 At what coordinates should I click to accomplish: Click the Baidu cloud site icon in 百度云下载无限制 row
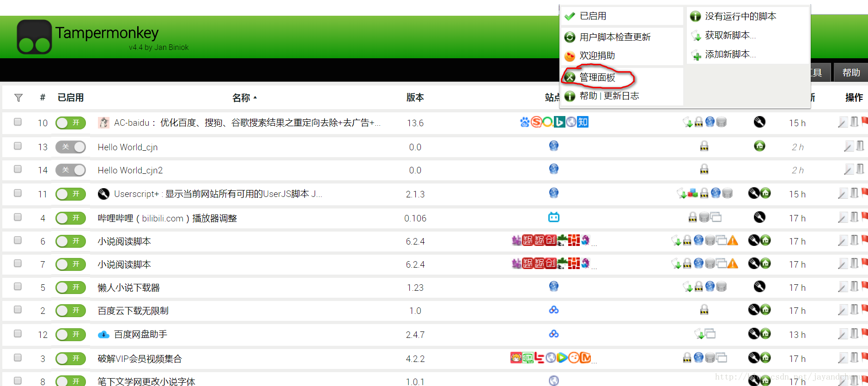tap(554, 310)
